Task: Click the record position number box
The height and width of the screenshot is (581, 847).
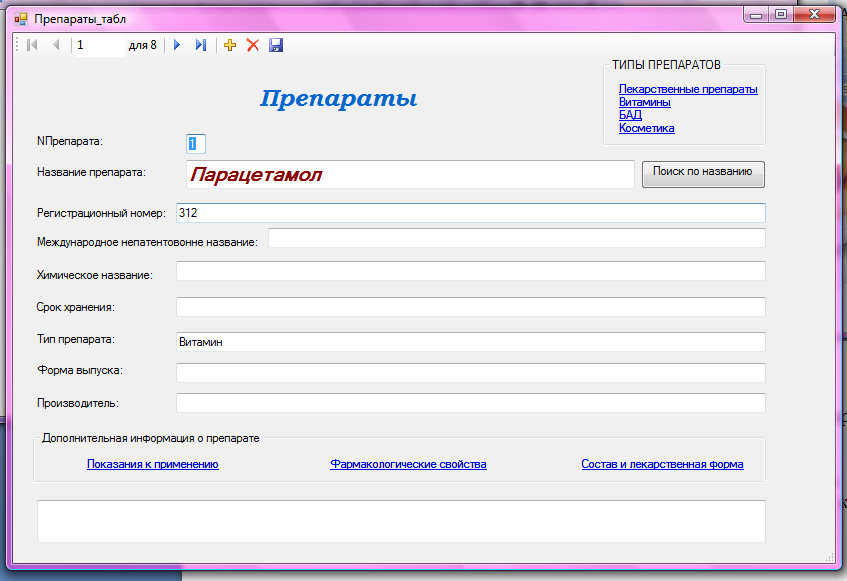Action: (99, 45)
